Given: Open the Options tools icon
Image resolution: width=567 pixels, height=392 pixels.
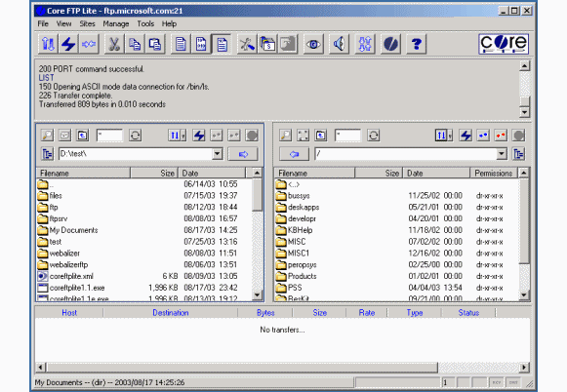Looking at the screenshot, I should tap(247, 44).
